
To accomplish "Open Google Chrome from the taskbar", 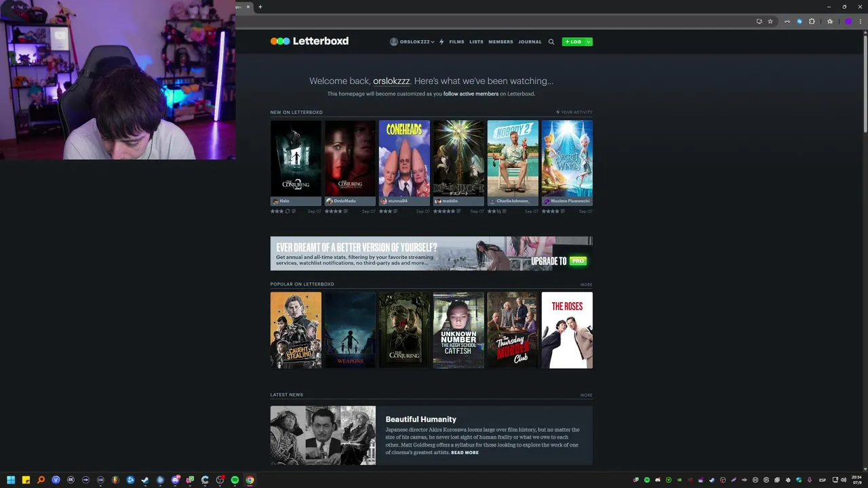I will [x=250, y=480].
